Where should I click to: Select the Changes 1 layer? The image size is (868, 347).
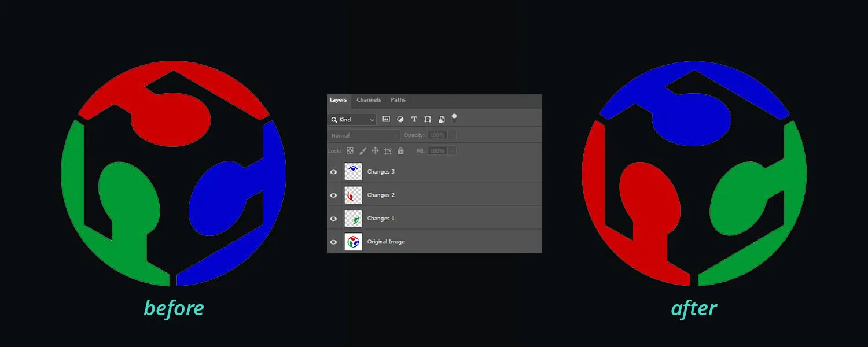click(405, 219)
